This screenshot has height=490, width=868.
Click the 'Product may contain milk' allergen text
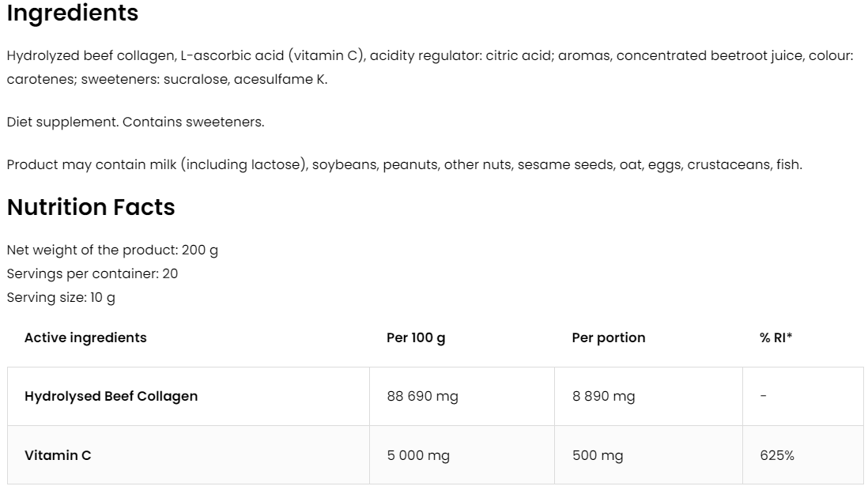[404, 164]
